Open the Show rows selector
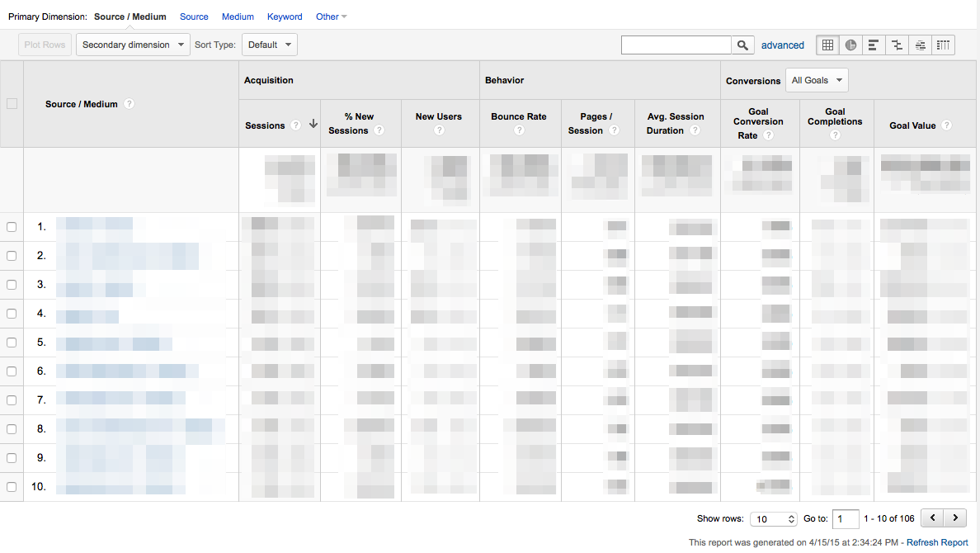Screen dimensions: 980x553 [x=774, y=518]
